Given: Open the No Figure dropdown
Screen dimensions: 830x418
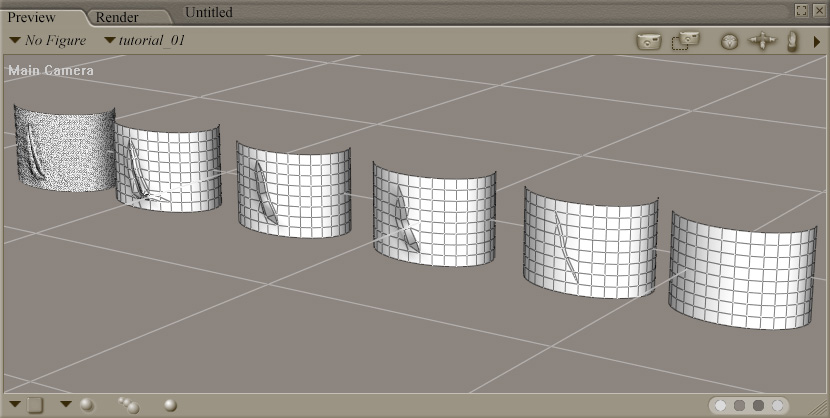Looking at the screenshot, I should [x=48, y=41].
